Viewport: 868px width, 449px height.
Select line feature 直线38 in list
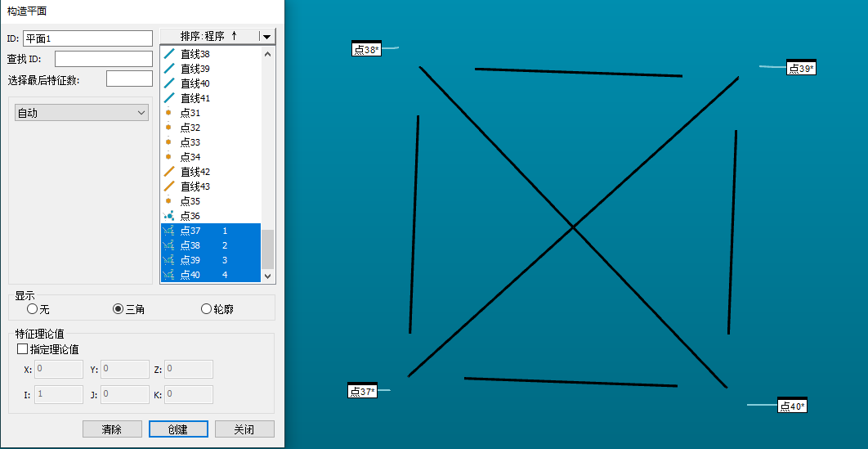[x=195, y=54]
